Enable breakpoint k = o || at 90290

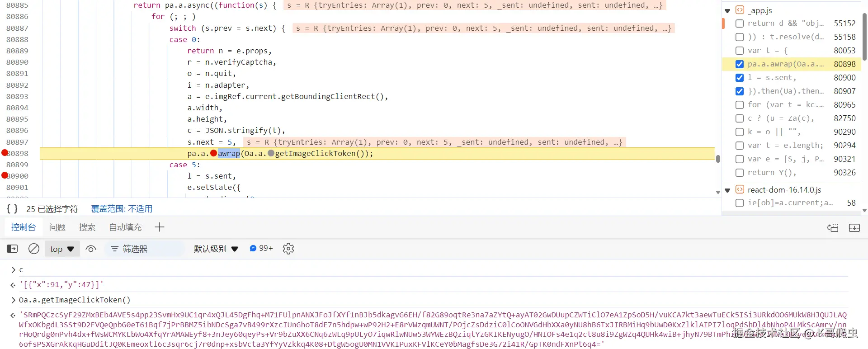pos(740,132)
